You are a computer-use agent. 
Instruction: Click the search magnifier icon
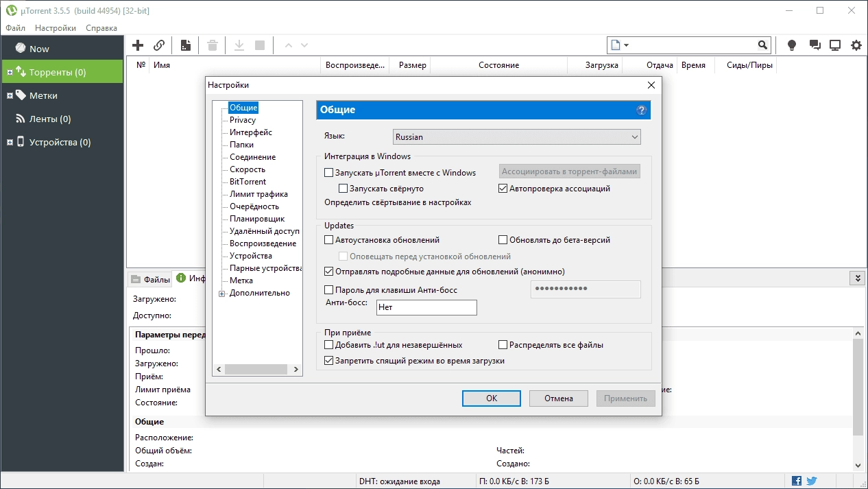click(x=762, y=45)
